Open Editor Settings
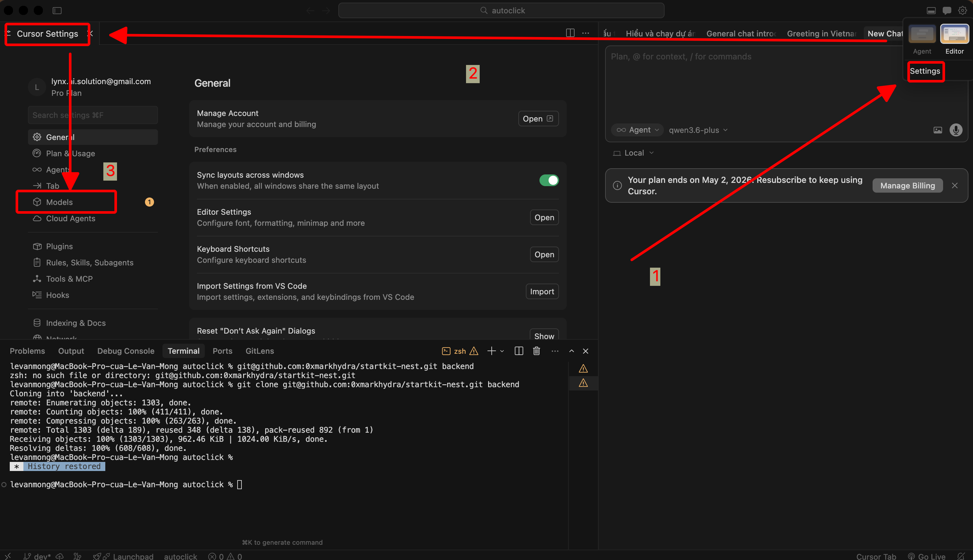973x560 pixels. tap(544, 217)
